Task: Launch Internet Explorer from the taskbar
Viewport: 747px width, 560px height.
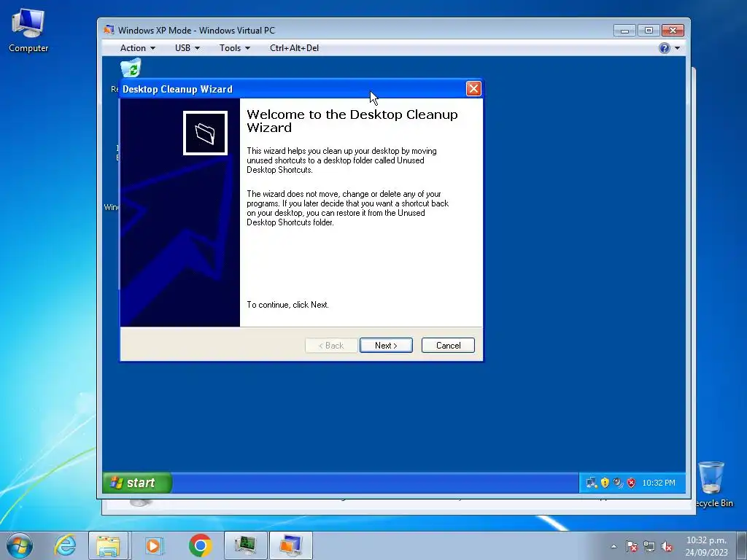Action: (65, 545)
